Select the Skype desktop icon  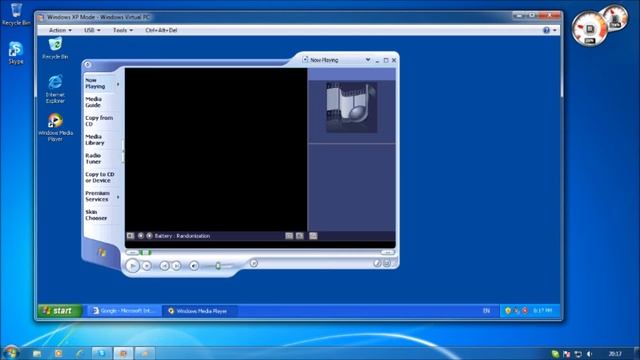16,53
